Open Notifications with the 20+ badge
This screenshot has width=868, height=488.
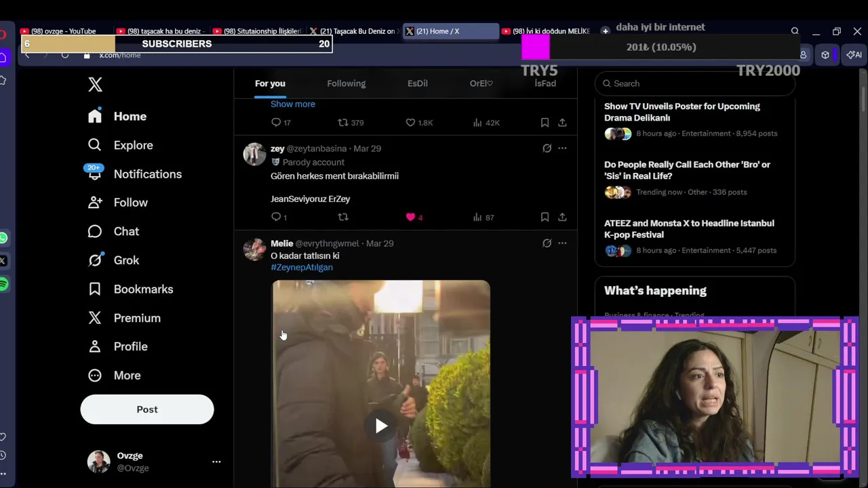point(134,174)
